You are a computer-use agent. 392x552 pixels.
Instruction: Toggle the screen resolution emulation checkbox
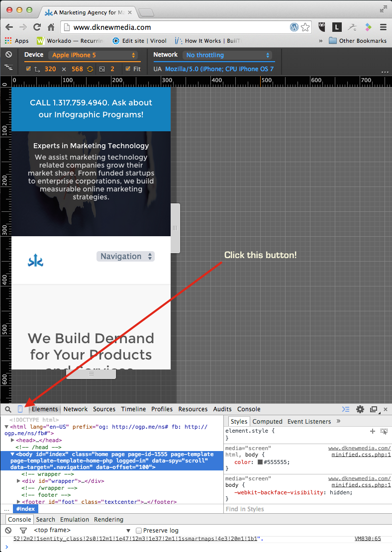tap(28, 69)
